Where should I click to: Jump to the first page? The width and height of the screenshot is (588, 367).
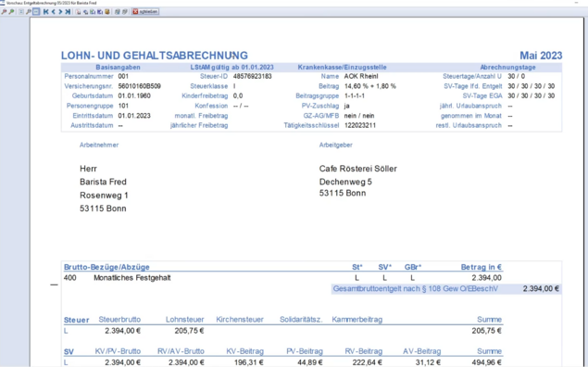click(x=45, y=12)
